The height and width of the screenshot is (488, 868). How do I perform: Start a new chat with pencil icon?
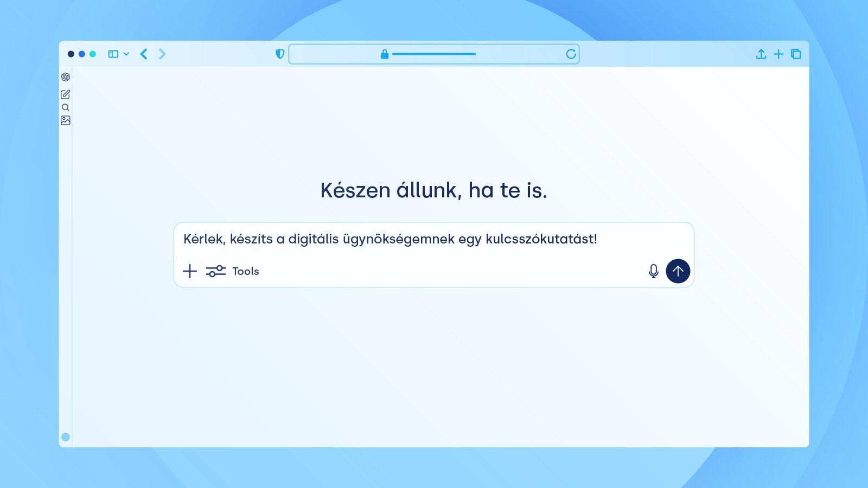pos(66,94)
